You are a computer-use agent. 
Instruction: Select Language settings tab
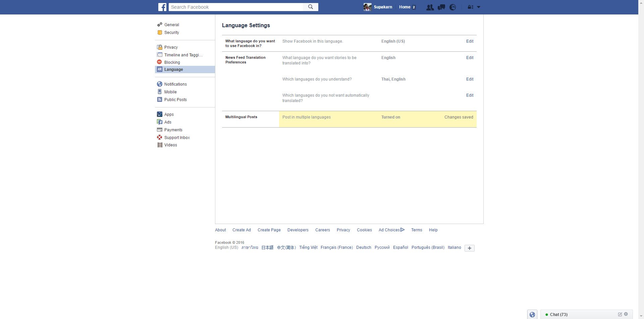coord(185,70)
